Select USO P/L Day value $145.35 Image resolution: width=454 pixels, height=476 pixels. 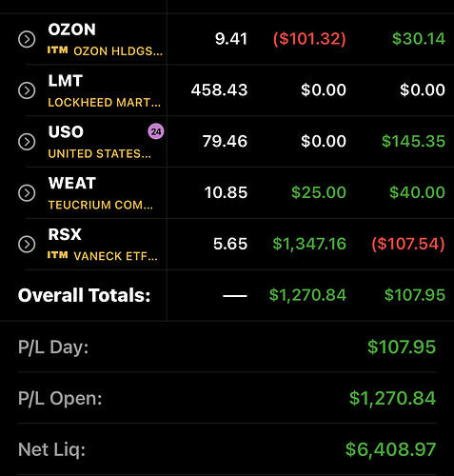tap(413, 141)
